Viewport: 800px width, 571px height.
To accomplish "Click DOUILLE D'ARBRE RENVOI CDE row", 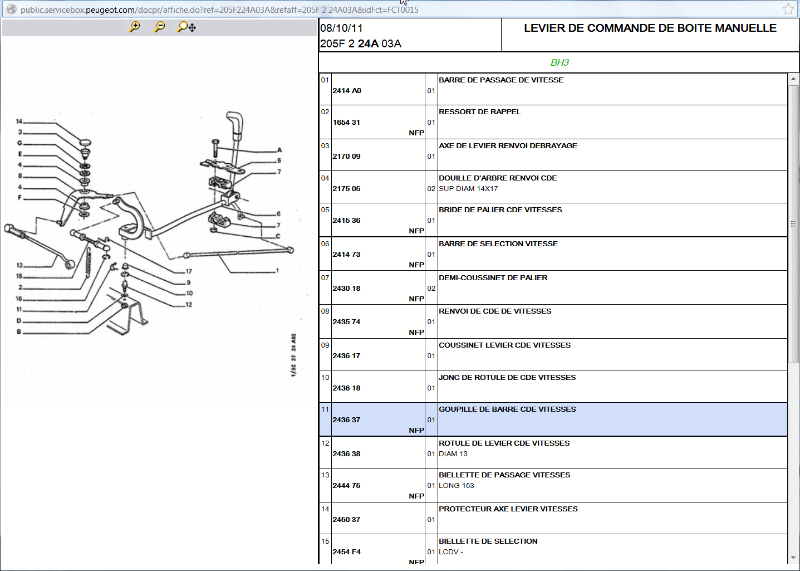I will pyautogui.click(x=553, y=187).
